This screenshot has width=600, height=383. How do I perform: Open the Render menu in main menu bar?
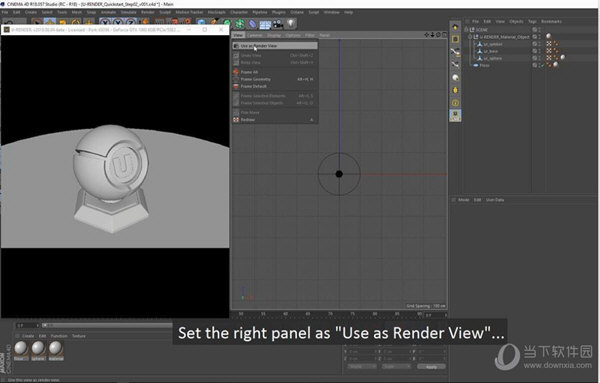pos(148,12)
